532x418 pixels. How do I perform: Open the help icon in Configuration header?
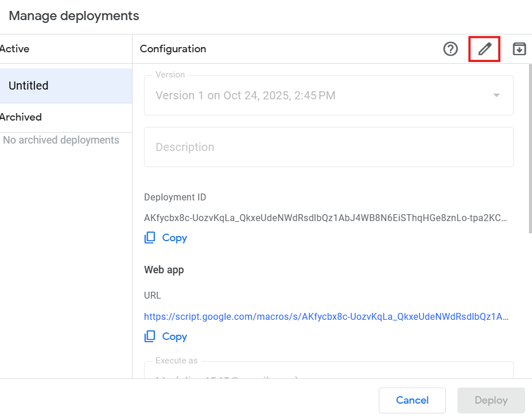(x=451, y=49)
